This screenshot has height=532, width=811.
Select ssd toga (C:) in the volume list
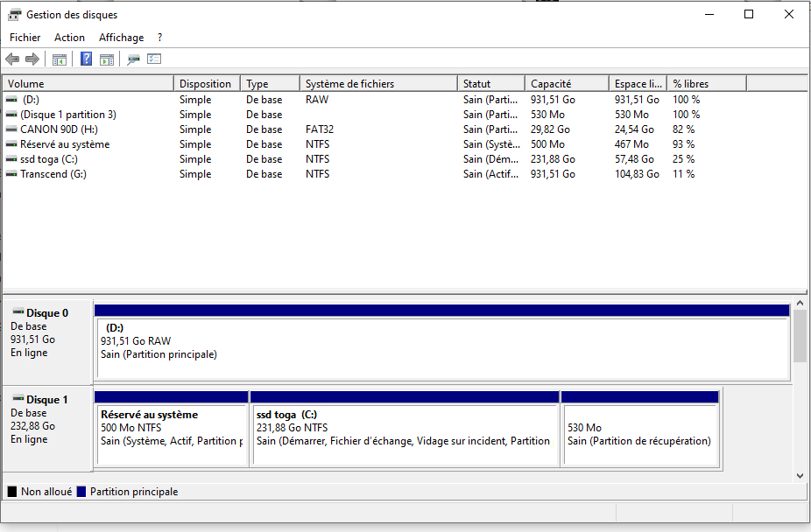[x=49, y=159]
